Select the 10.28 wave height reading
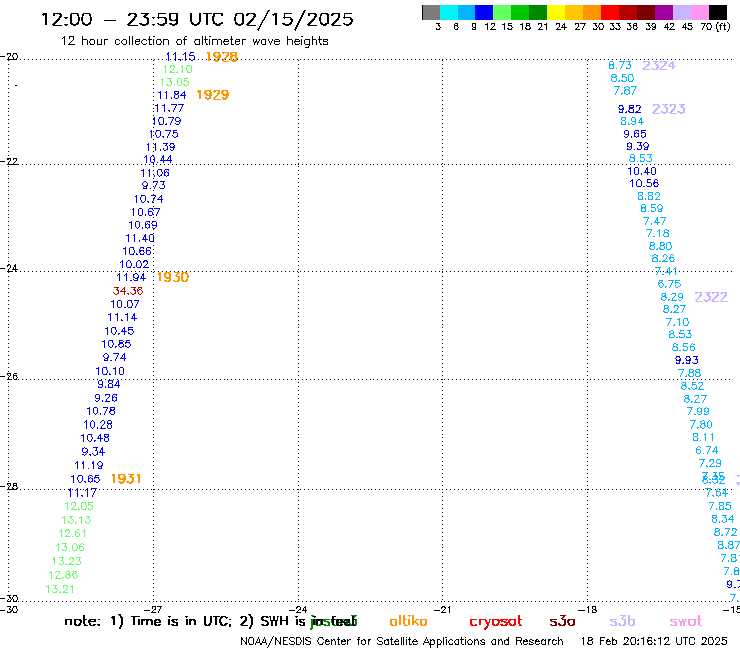Image resolution: width=740 pixels, height=650 pixels. (98, 425)
